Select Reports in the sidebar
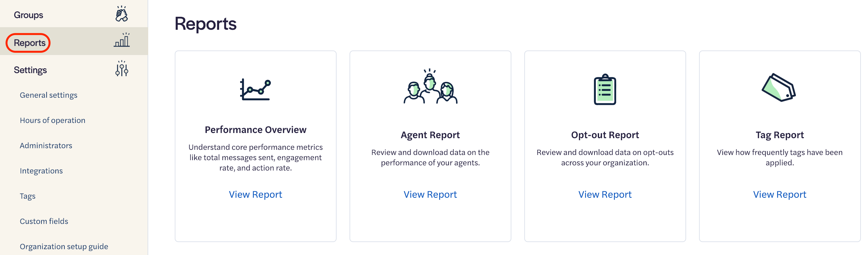The height and width of the screenshot is (255, 868). point(29,43)
